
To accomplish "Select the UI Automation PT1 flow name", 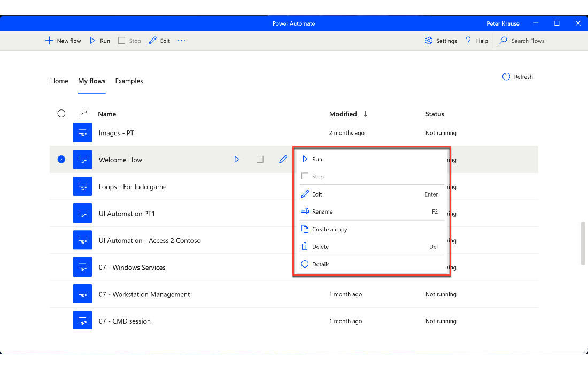I will (127, 214).
